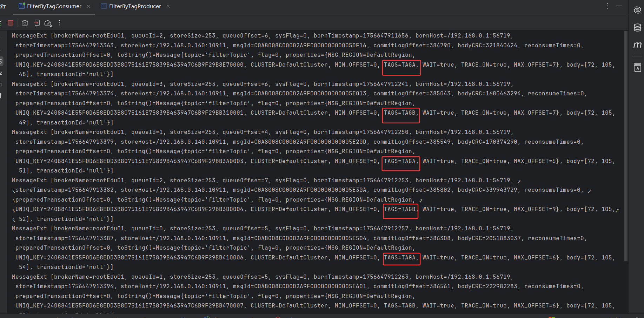Viewport: 644px width, 318px height.
Task: Open the book-shaped translation tool icon
Action: coord(637,68)
